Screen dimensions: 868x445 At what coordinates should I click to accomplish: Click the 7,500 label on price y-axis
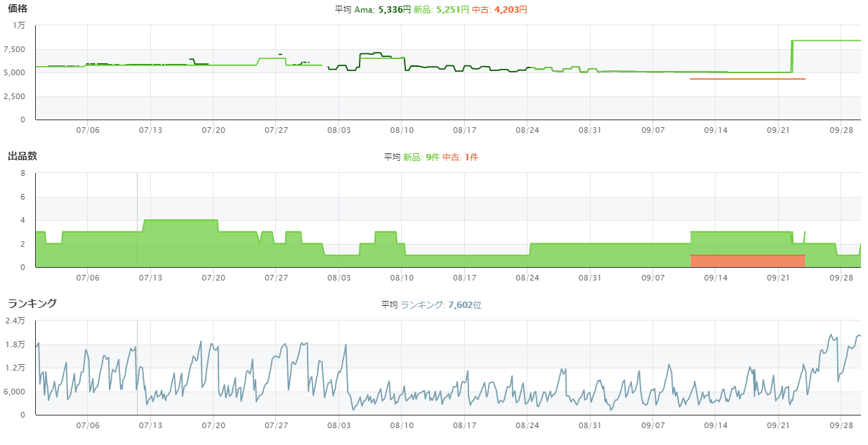click(15, 49)
